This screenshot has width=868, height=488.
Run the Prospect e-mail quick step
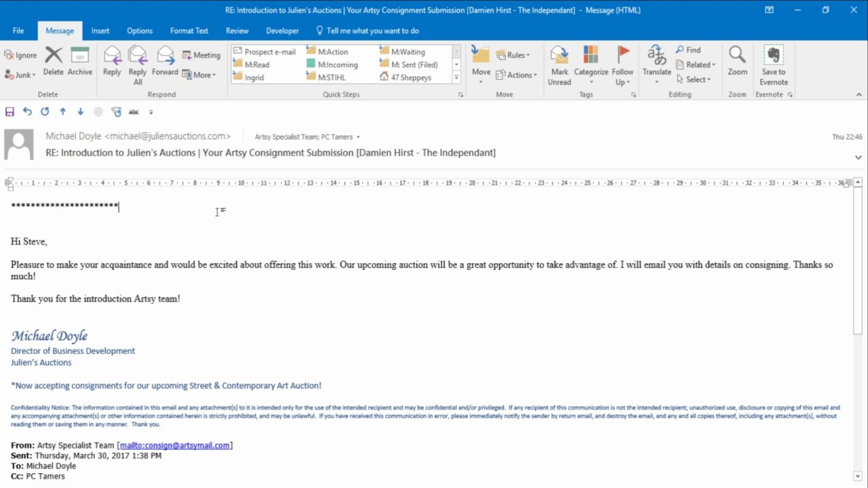264,52
